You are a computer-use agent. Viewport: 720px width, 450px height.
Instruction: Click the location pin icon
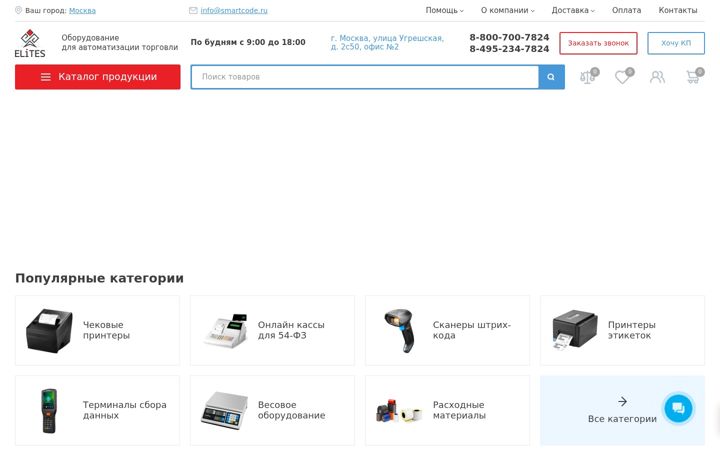tap(18, 10)
